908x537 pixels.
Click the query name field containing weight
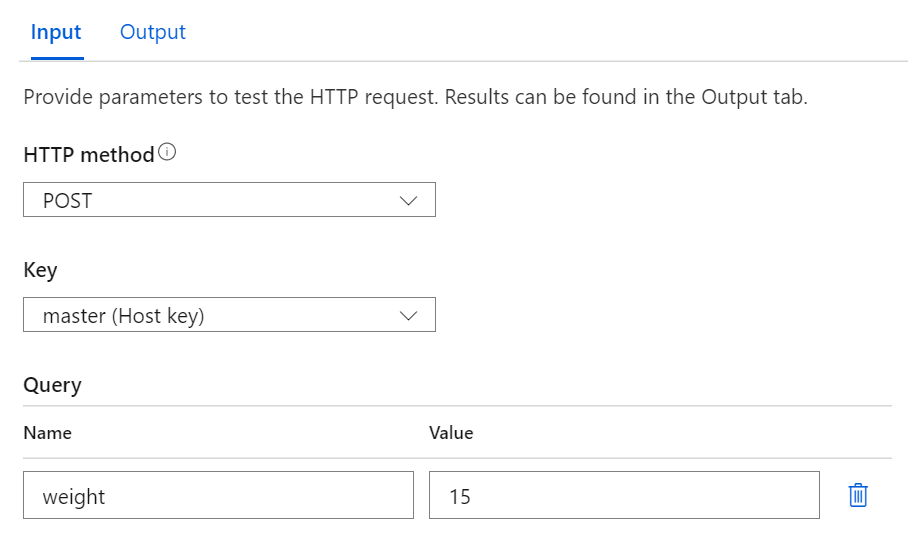218,496
